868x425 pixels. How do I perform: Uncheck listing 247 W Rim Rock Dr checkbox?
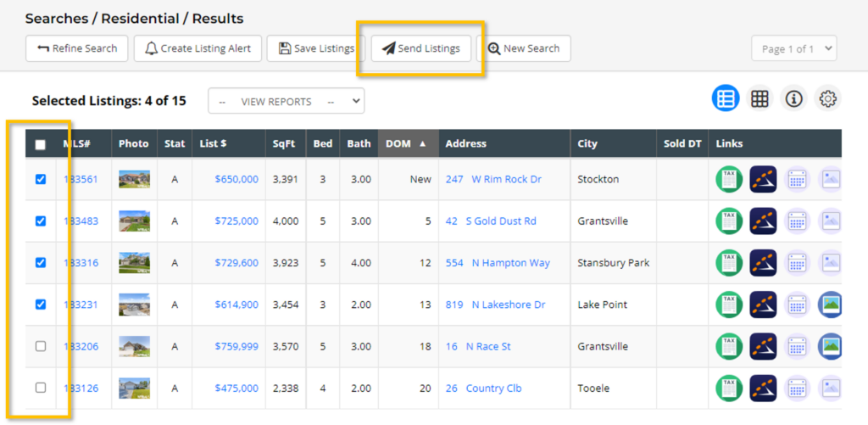tap(41, 180)
